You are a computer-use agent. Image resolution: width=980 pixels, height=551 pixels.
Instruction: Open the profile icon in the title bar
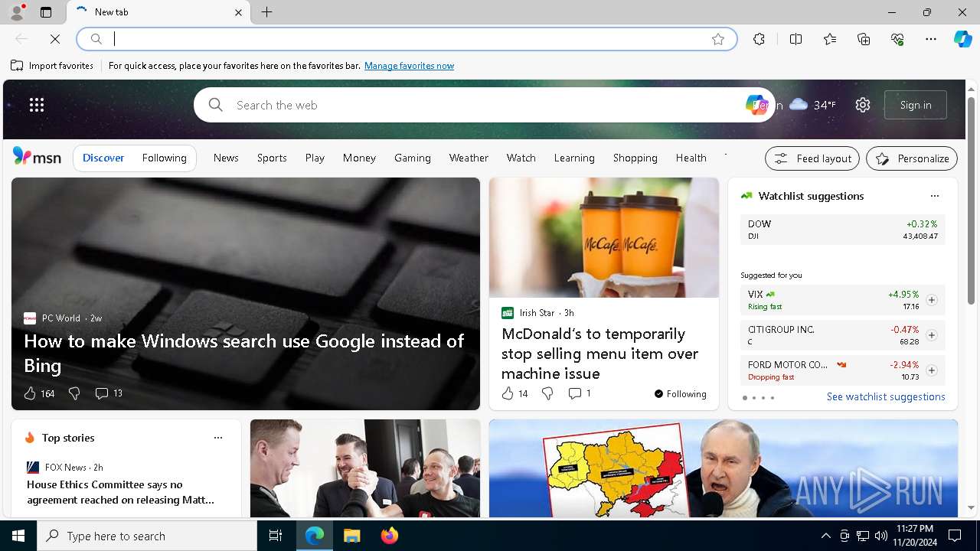(16, 12)
